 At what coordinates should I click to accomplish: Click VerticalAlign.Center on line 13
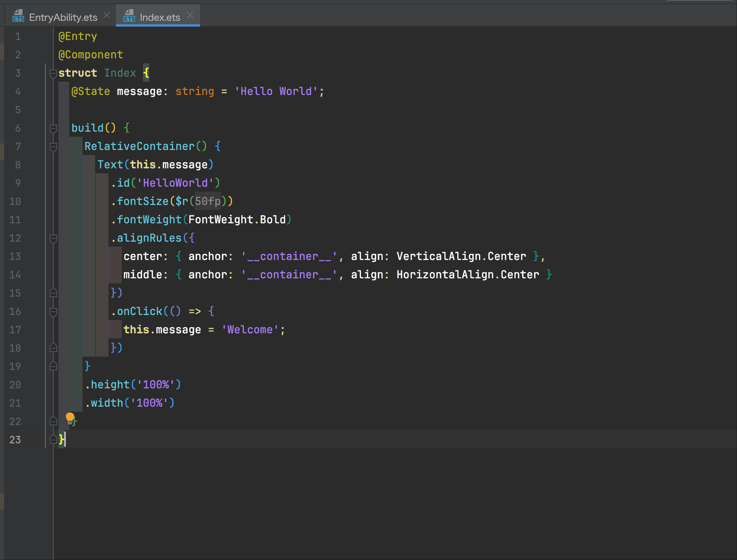coord(461,256)
